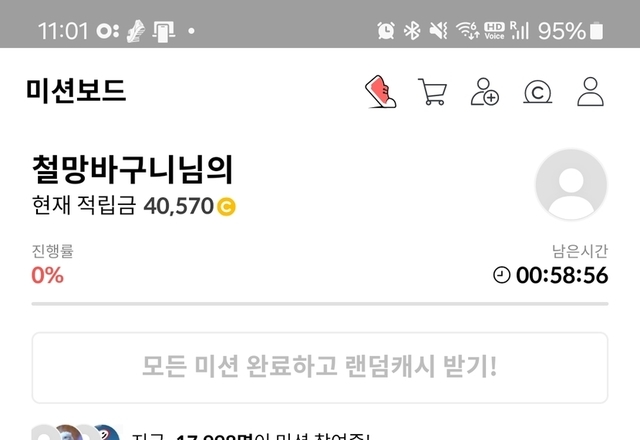Click 모든 미션 완료하고 랜덤캐시 받기 button
This screenshot has height=440, width=640.
pos(320,367)
